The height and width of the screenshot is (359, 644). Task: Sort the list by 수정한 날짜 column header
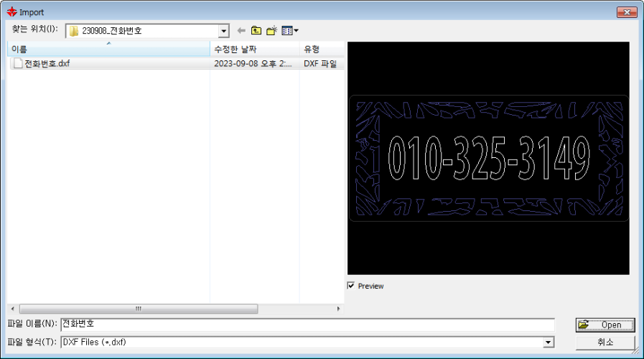pos(255,50)
